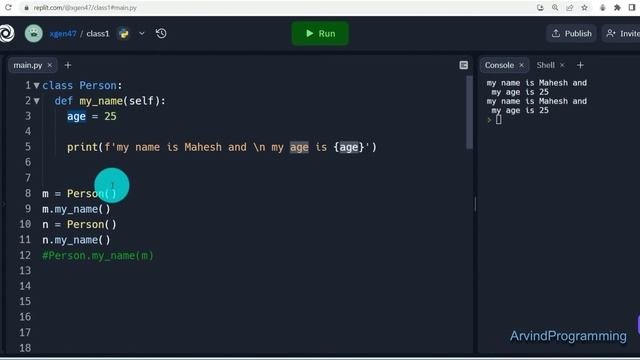Click the browser address bar URL

point(85,8)
